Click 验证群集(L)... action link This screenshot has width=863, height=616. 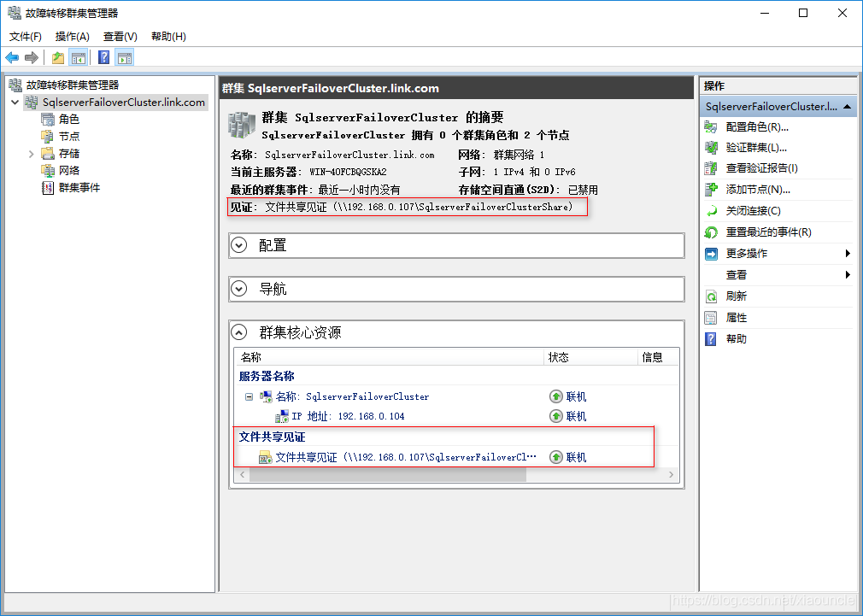pyautogui.click(x=756, y=148)
